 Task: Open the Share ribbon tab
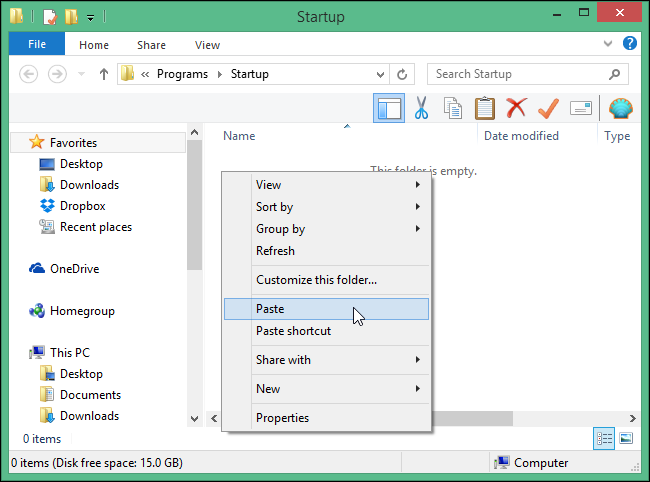coord(151,45)
